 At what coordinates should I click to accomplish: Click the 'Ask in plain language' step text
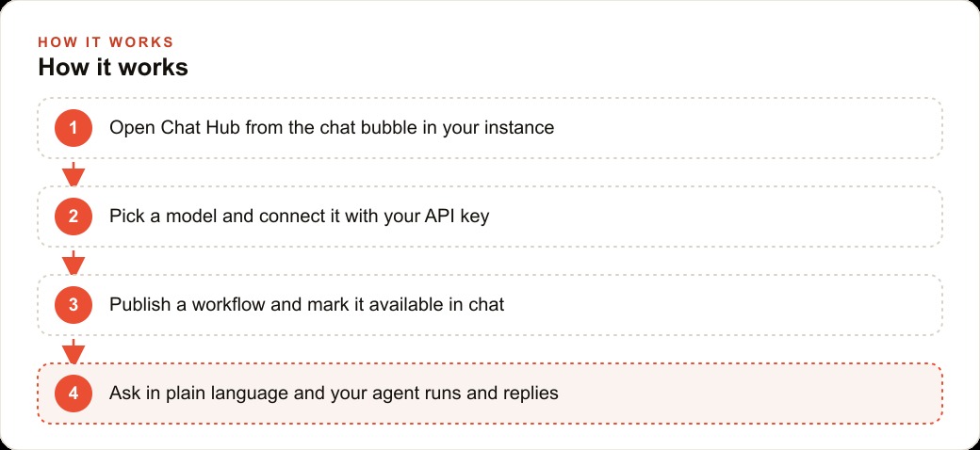pyautogui.click(x=334, y=394)
